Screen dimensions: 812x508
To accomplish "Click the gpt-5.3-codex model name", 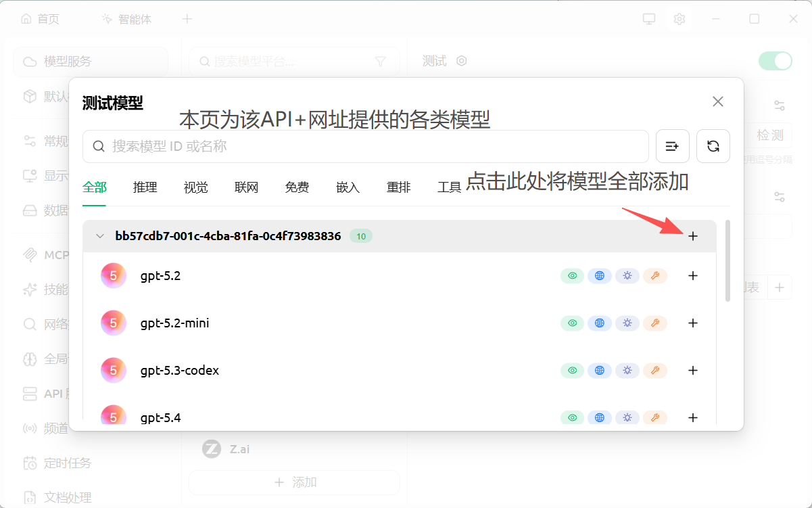I will 180,371.
